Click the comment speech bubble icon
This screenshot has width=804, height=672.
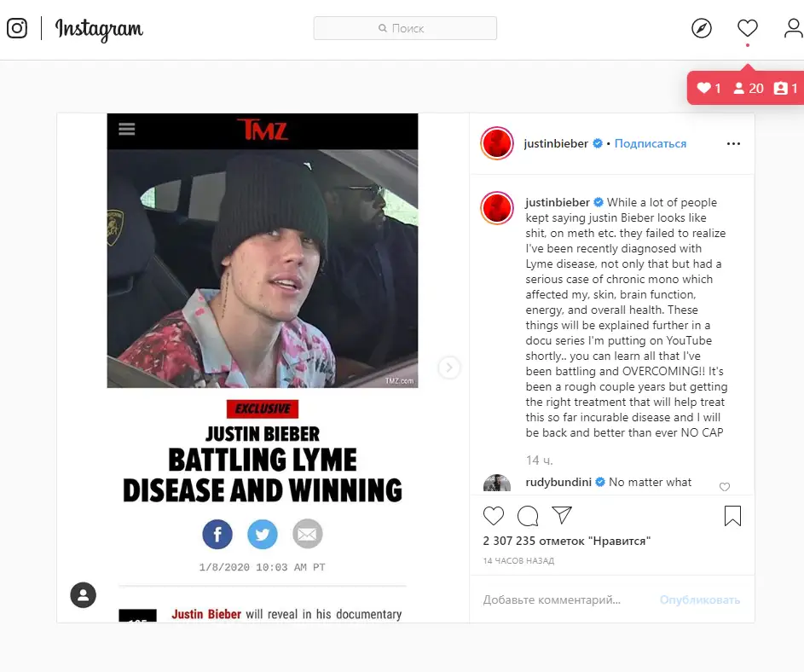coord(528,516)
